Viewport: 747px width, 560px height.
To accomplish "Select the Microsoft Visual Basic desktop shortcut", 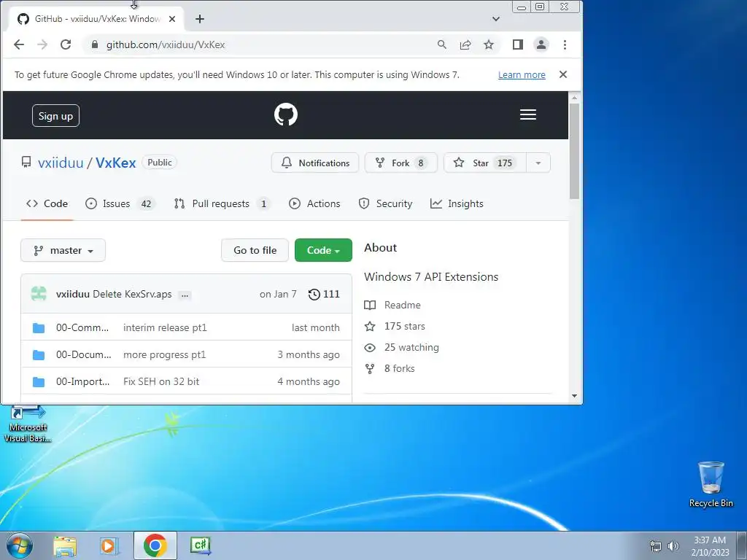I will pyautogui.click(x=28, y=425).
